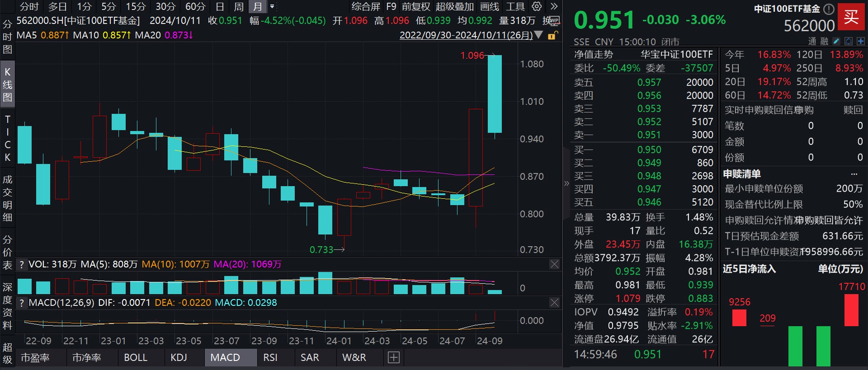Open F9 deep data

(391, 7)
